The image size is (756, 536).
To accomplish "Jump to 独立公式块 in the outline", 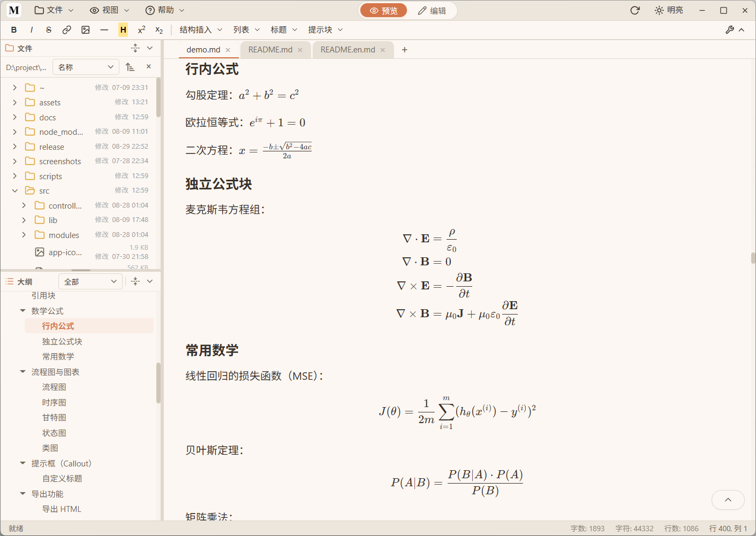I will tap(62, 341).
